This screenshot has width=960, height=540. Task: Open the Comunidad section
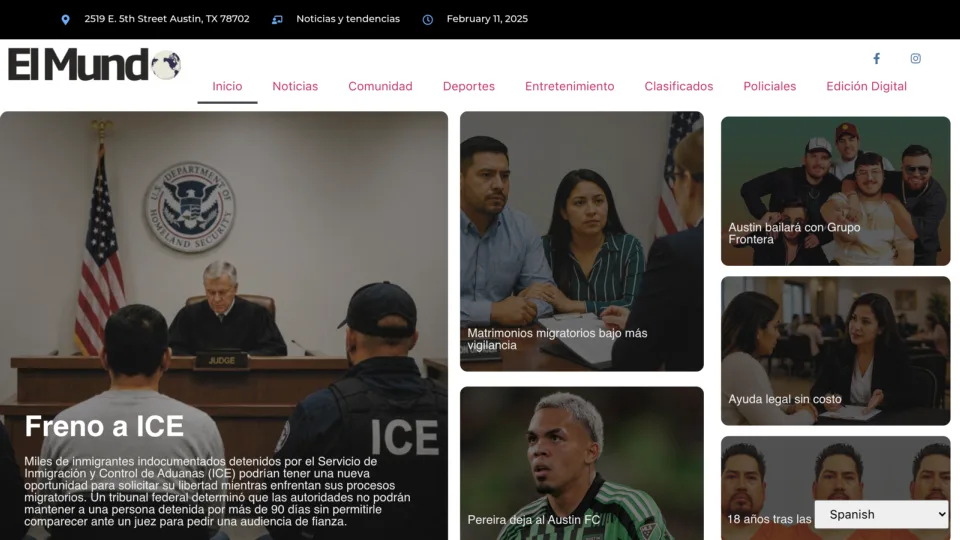tap(380, 86)
